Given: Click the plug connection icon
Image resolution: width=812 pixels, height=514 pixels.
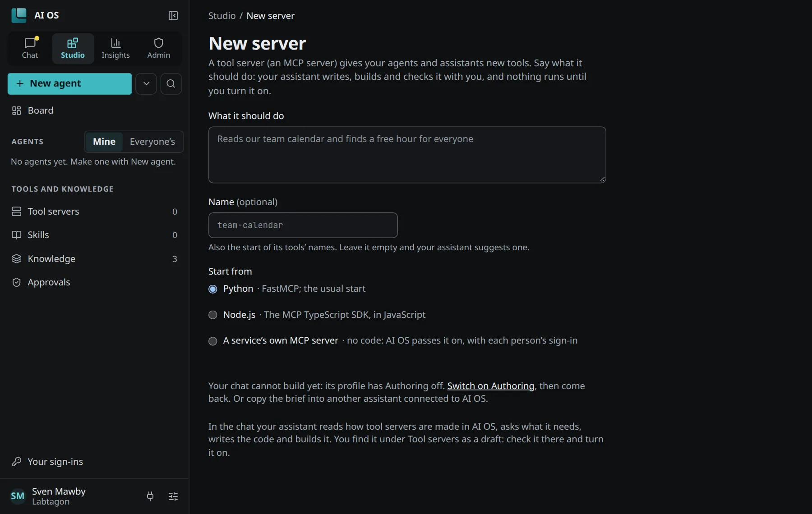Looking at the screenshot, I should click(150, 496).
